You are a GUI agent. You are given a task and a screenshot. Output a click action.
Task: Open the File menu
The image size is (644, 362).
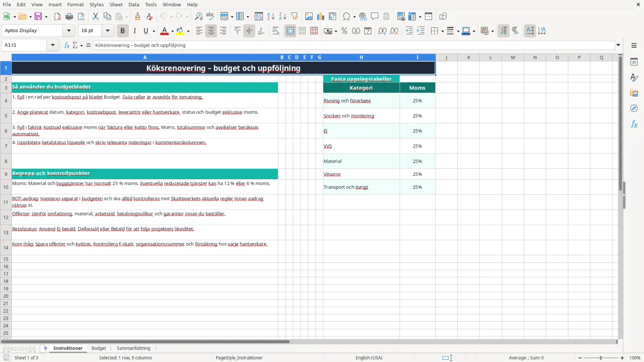[7, 4]
